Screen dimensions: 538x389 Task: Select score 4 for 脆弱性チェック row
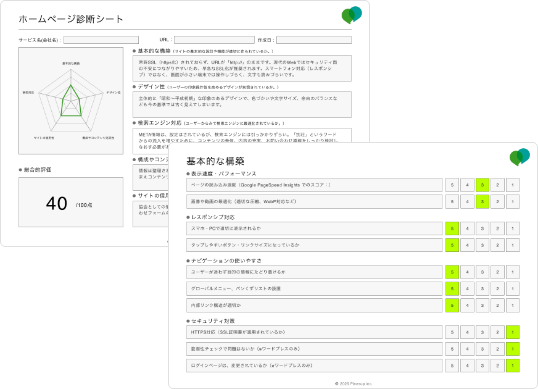click(x=467, y=349)
